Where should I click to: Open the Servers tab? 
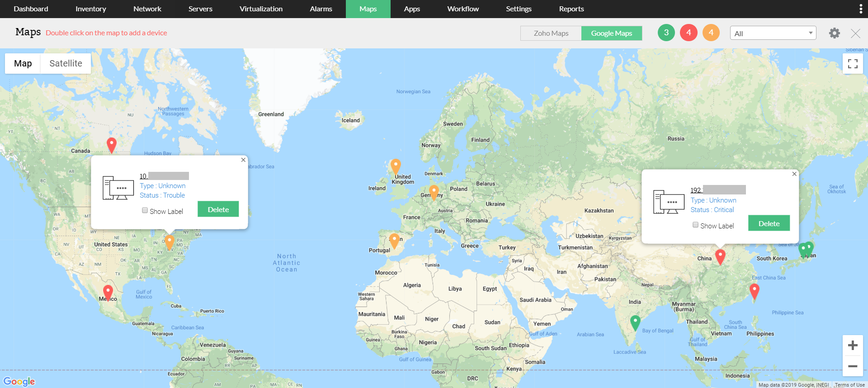click(200, 9)
